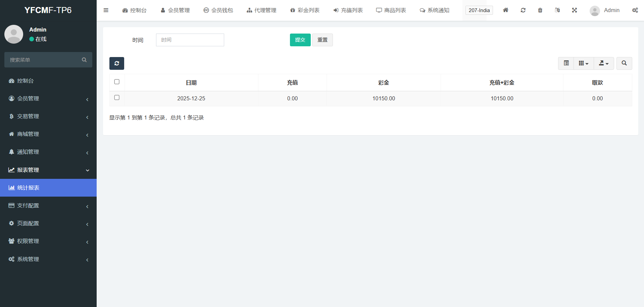Click the trash icon to clear cache
Viewport: 644px width, 307px height.
(540, 10)
